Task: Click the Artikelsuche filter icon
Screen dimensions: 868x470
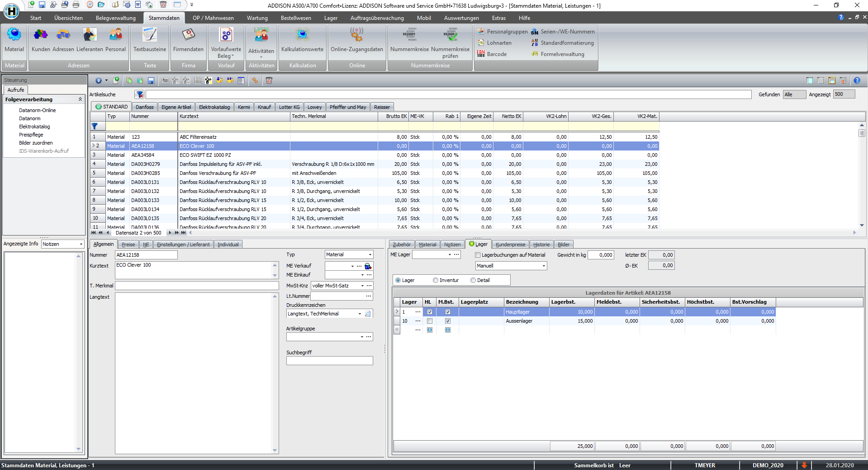Action: point(140,94)
